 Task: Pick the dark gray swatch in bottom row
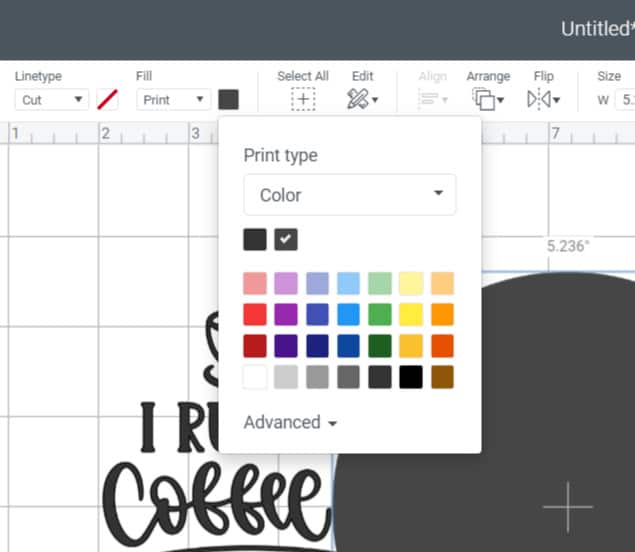348,377
